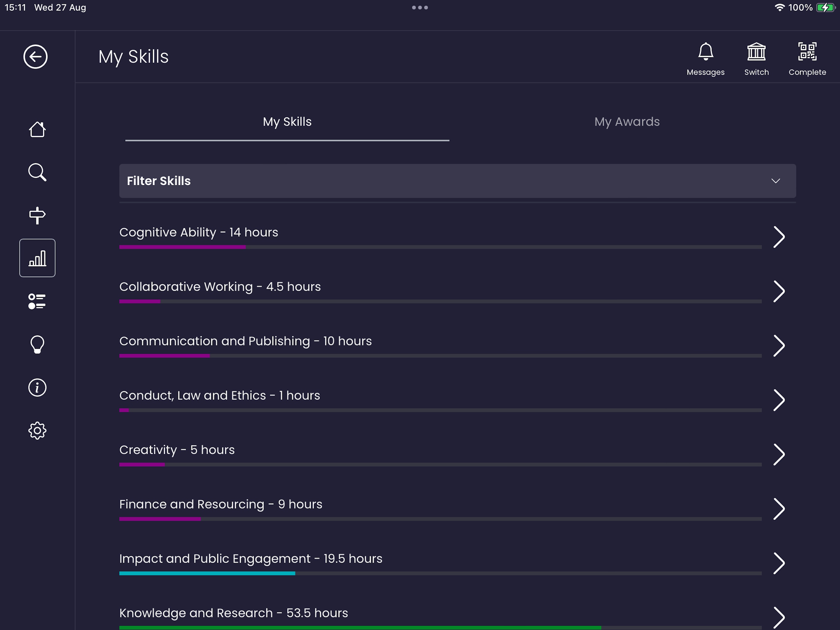The height and width of the screenshot is (630, 840).
Task: Tap the Wi-Fi status icon
Action: click(x=780, y=8)
